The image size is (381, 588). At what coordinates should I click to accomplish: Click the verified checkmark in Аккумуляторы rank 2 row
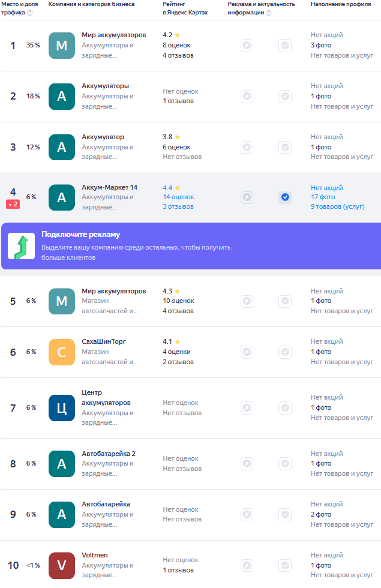click(x=285, y=97)
